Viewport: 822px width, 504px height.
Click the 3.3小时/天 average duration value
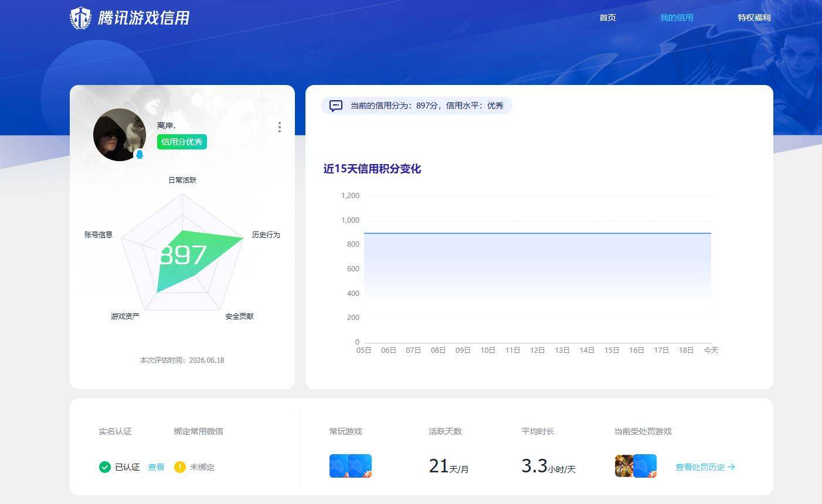548,466
